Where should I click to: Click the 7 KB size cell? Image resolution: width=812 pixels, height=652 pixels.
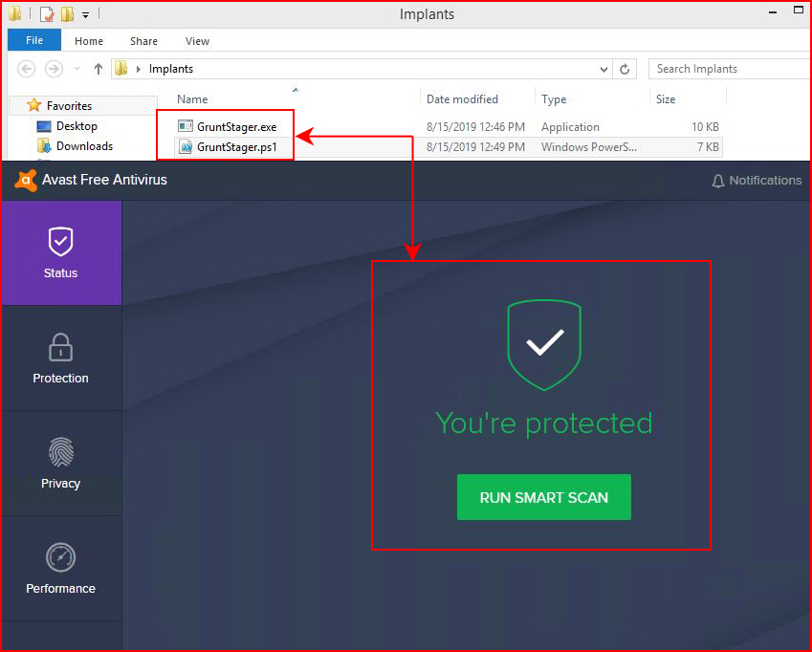708,147
